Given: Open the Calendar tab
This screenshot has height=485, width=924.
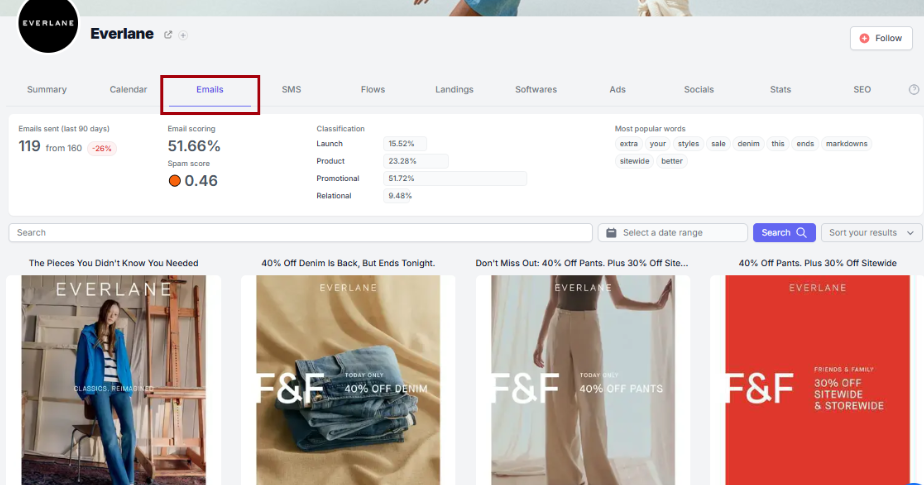Looking at the screenshot, I should (128, 90).
